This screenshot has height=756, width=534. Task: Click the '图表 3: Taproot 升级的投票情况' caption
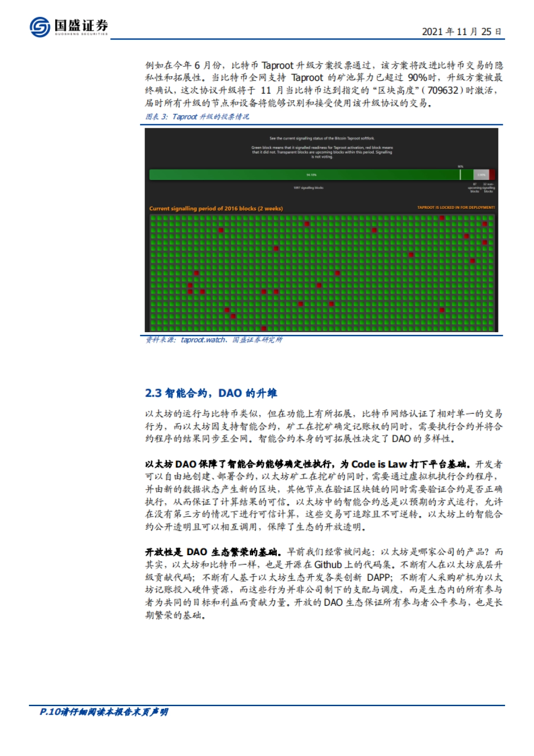point(197,117)
